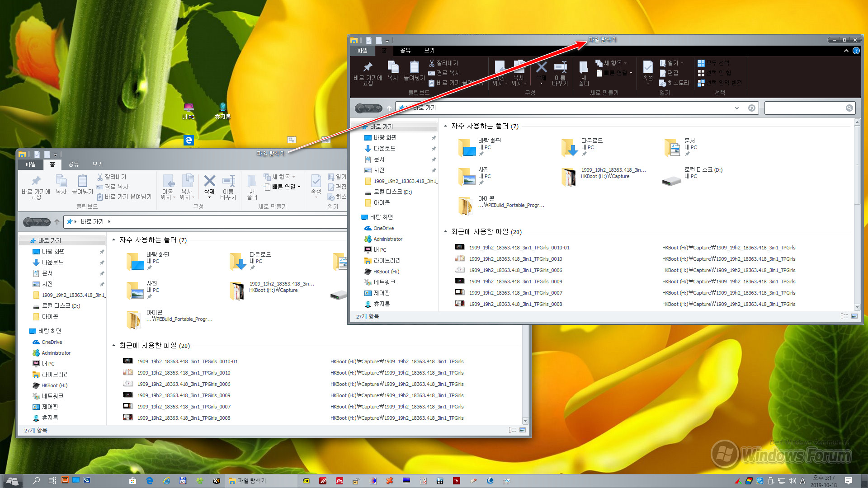Open 파일 tab in the light-ribbon window
This screenshot has height=488, width=868.
tap(31, 164)
